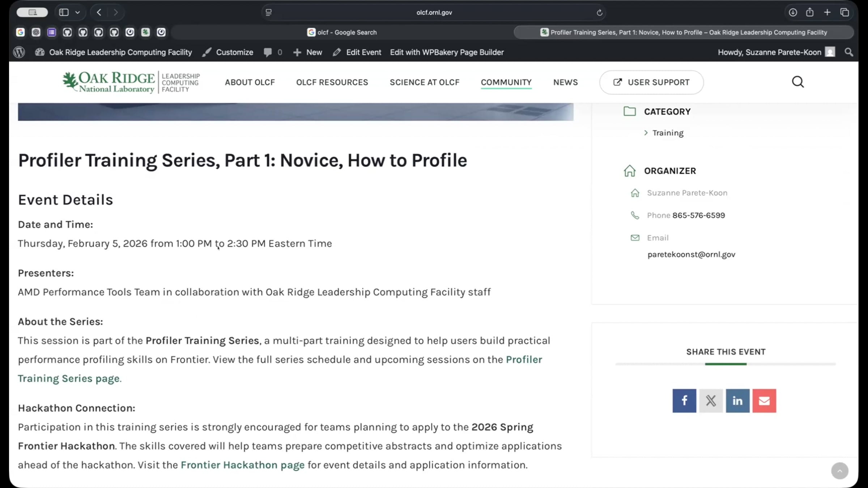
Task: Reload the page in Safari
Action: pyautogui.click(x=599, y=13)
